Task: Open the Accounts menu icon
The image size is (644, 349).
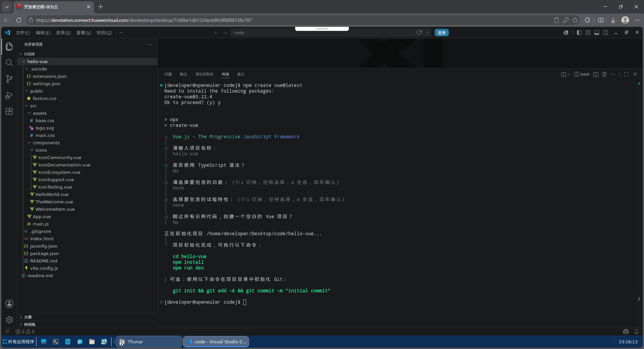Action: coord(9,304)
